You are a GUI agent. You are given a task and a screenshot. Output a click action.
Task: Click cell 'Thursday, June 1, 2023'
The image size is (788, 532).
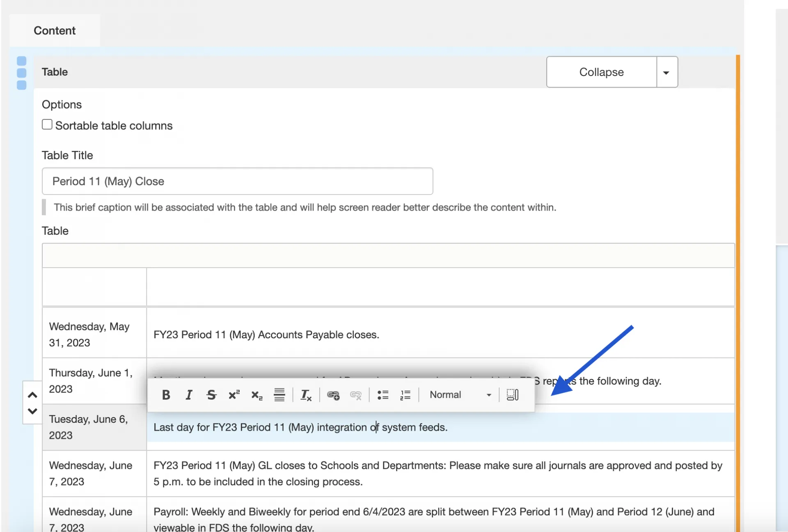[94, 381]
